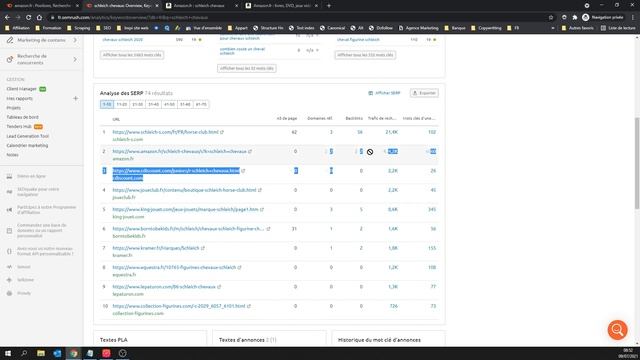
Task: Open external link icon for amazon.fr URL
Action: click(x=250, y=151)
